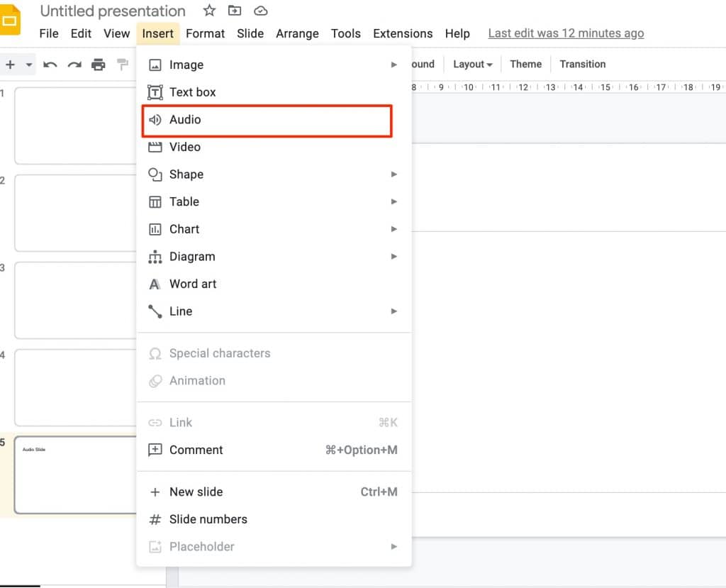Open the Layout dropdown
726x588 pixels.
[x=472, y=65]
